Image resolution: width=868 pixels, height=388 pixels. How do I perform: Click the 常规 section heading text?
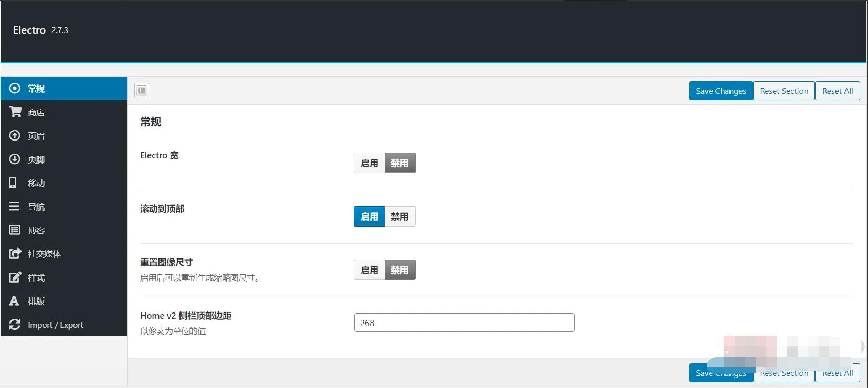pos(151,122)
